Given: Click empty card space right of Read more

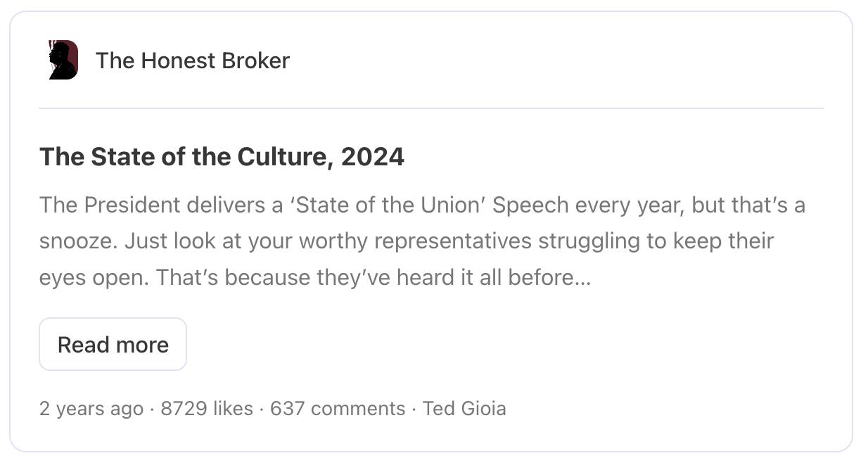Looking at the screenshot, I should (x=492, y=344).
